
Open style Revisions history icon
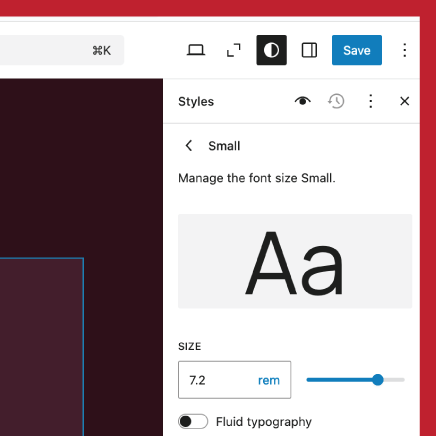[x=336, y=101]
